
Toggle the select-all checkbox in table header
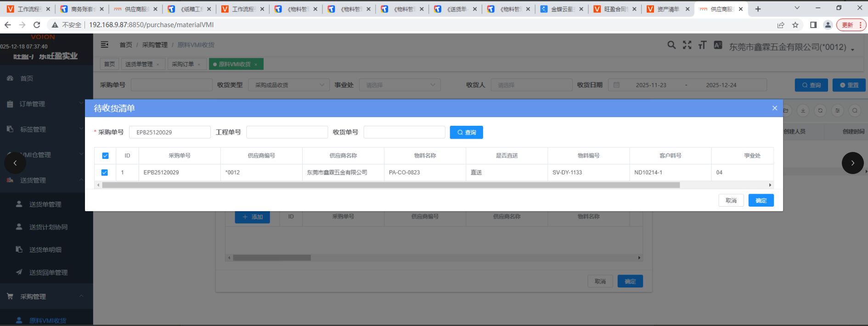[105, 156]
